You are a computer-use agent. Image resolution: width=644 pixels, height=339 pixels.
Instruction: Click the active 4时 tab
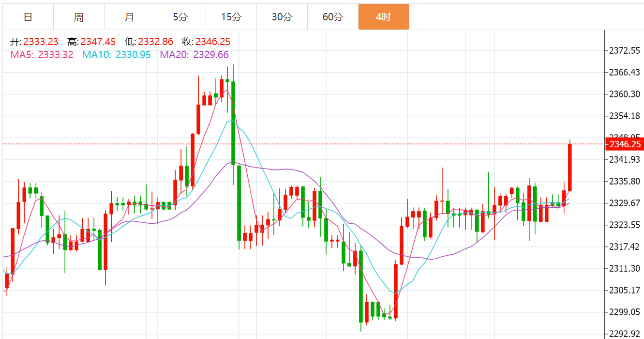(384, 17)
